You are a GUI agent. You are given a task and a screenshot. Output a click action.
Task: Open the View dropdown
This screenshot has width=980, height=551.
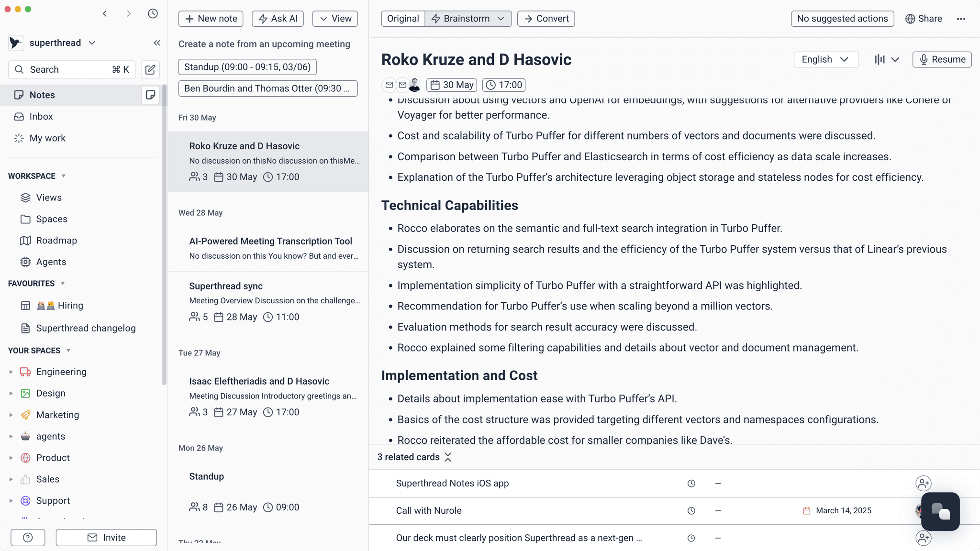tap(335, 19)
